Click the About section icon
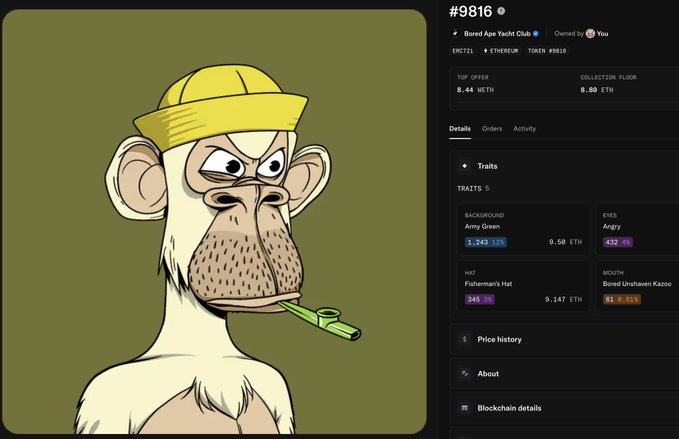The width and height of the screenshot is (679, 439). pos(465,374)
